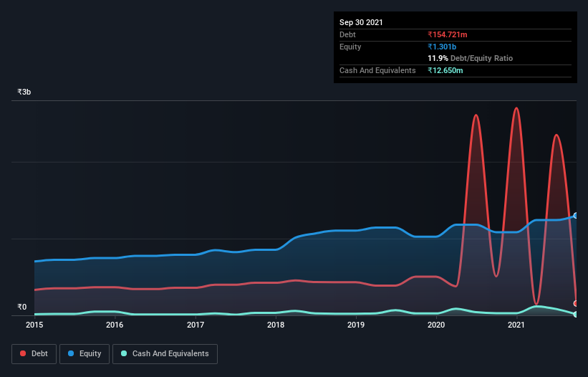588x377 pixels.
Task: Click the 2019 axis label
Action: (x=356, y=325)
